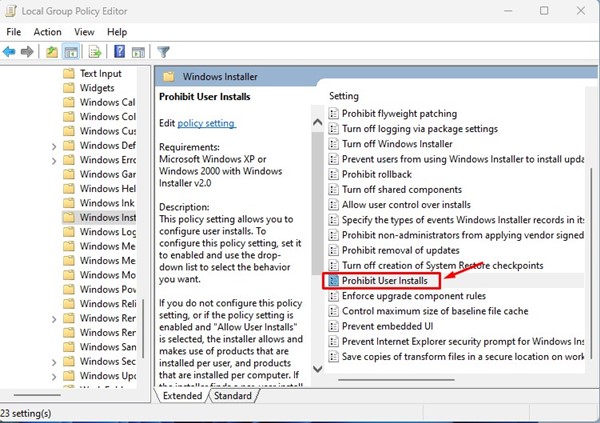Select Windows Hel folder in tree
This screenshot has width=600, height=423.
[x=99, y=188]
